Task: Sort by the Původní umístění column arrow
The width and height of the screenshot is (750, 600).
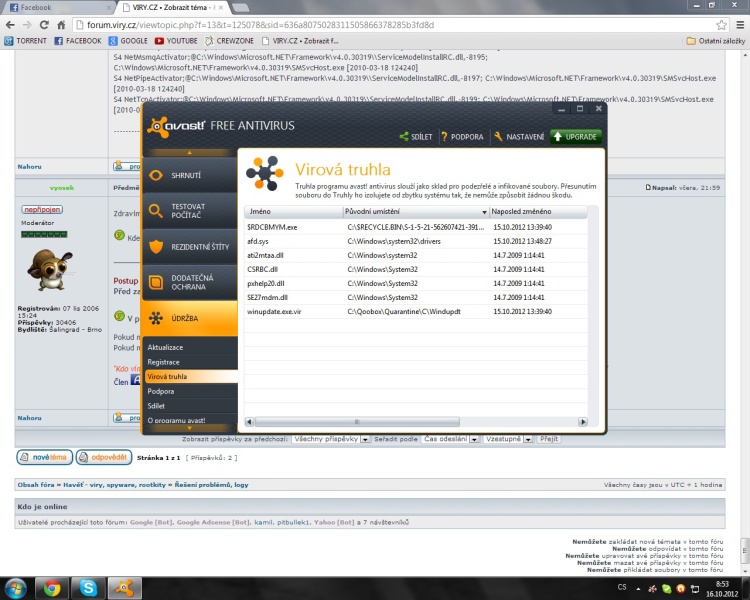Action: 484,212
